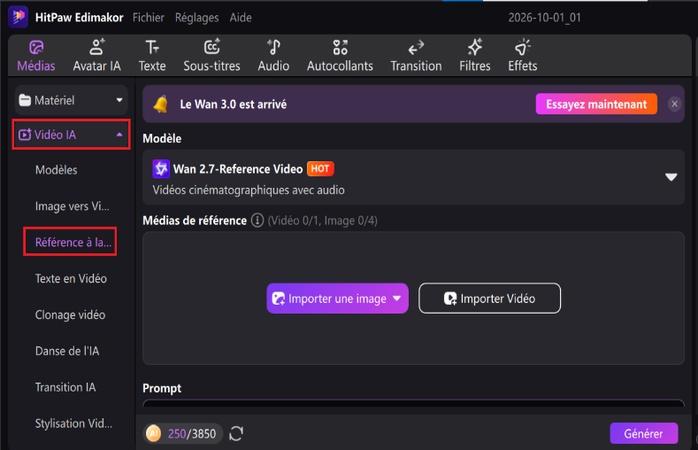Click the Générer button
Screen dimensions: 698x450
point(644,433)
